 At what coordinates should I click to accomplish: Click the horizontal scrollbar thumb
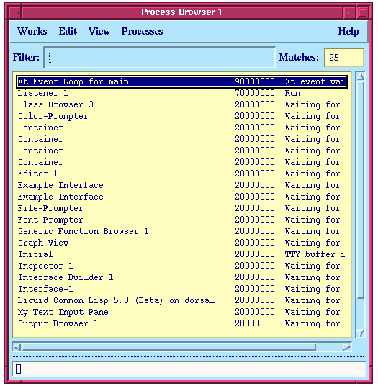click(168, 347)
